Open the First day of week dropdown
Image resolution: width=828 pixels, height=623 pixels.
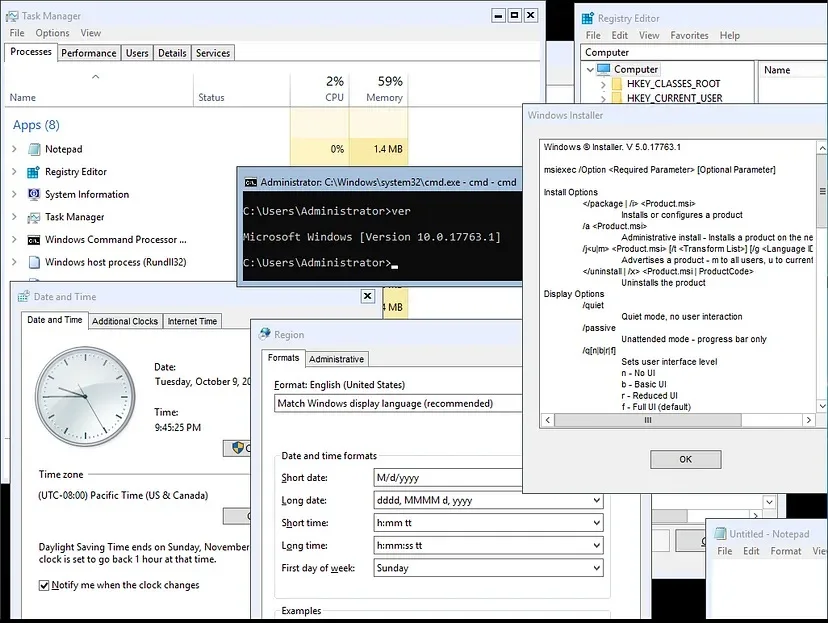600,568
